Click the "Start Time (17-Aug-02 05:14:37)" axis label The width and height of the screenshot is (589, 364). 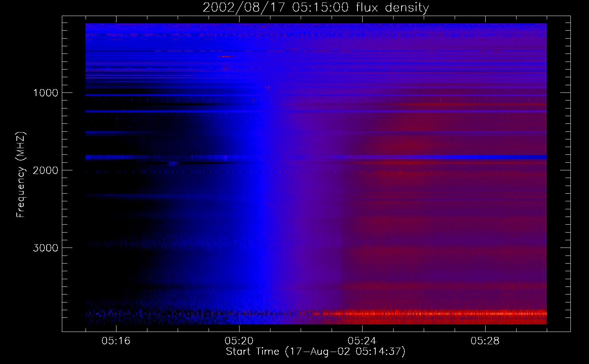[316, 352]
